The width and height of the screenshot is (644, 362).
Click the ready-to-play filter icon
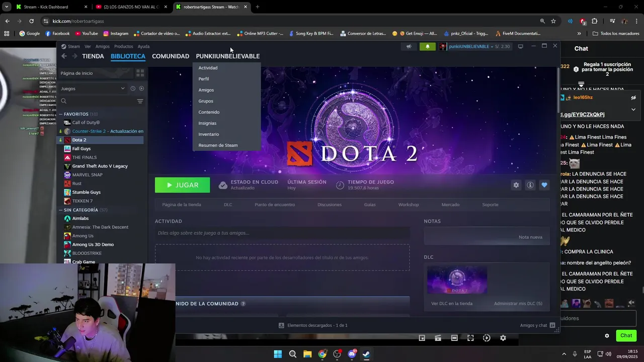141,88
